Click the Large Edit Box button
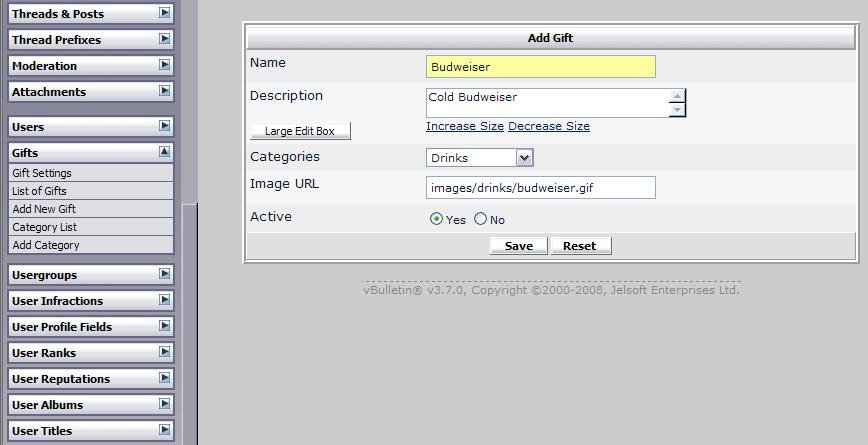Image resolution: width=868 pixels, height=445 pixels. (300, 131)
